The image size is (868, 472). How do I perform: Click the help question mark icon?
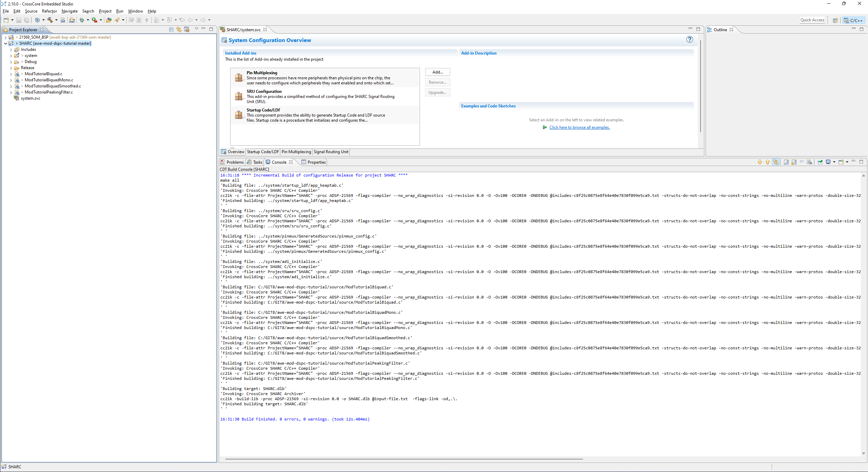pyautogui.click(x=689, y=40)
